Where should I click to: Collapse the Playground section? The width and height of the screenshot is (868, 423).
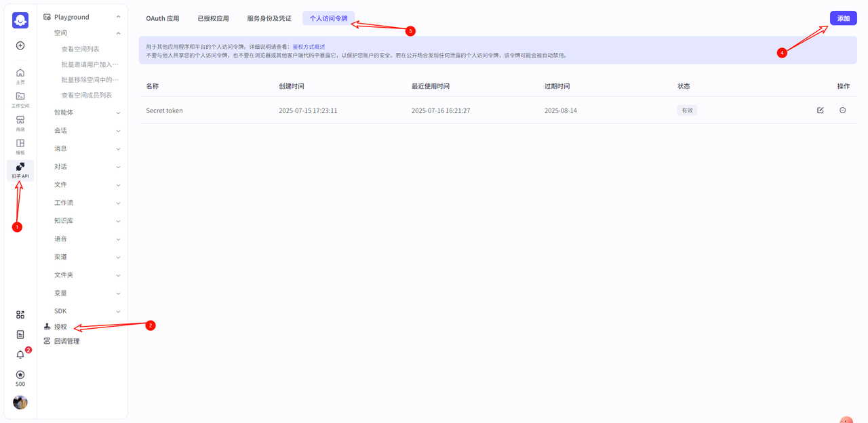click(118, 17)
